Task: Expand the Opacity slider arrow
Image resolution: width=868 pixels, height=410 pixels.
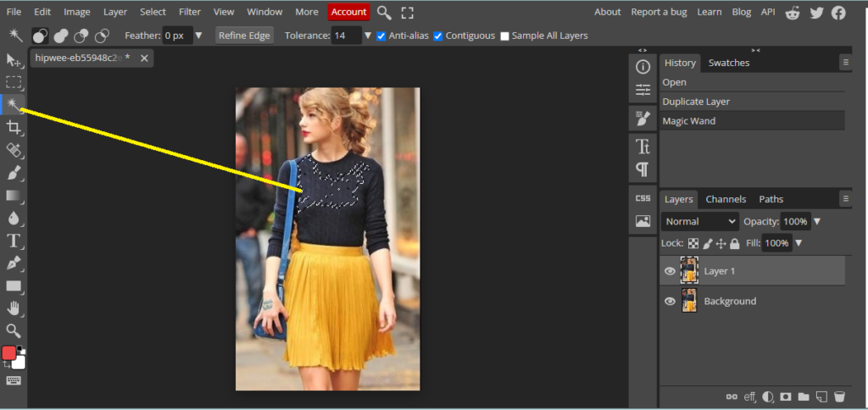Action: click(x=816, y=221)
